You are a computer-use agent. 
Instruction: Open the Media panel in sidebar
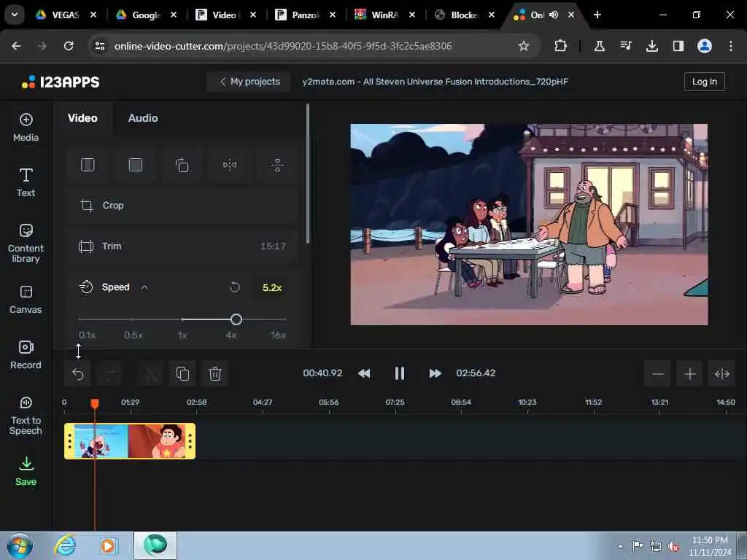(x=26, y=127)
